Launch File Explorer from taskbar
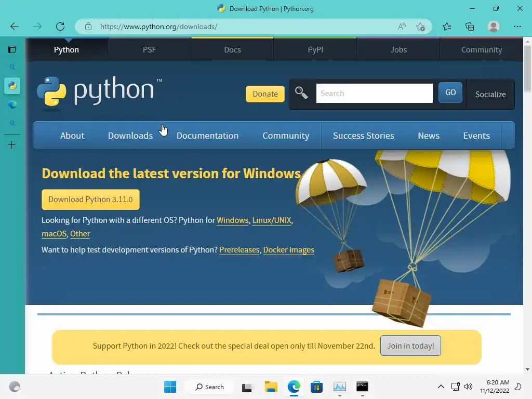 (271, 387)
